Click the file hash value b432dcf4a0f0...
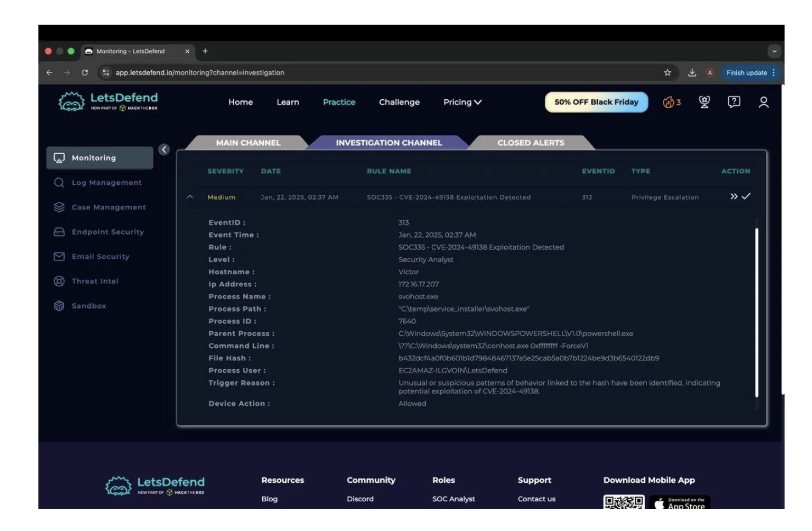The image size is (812, 531). click(529, 358)
